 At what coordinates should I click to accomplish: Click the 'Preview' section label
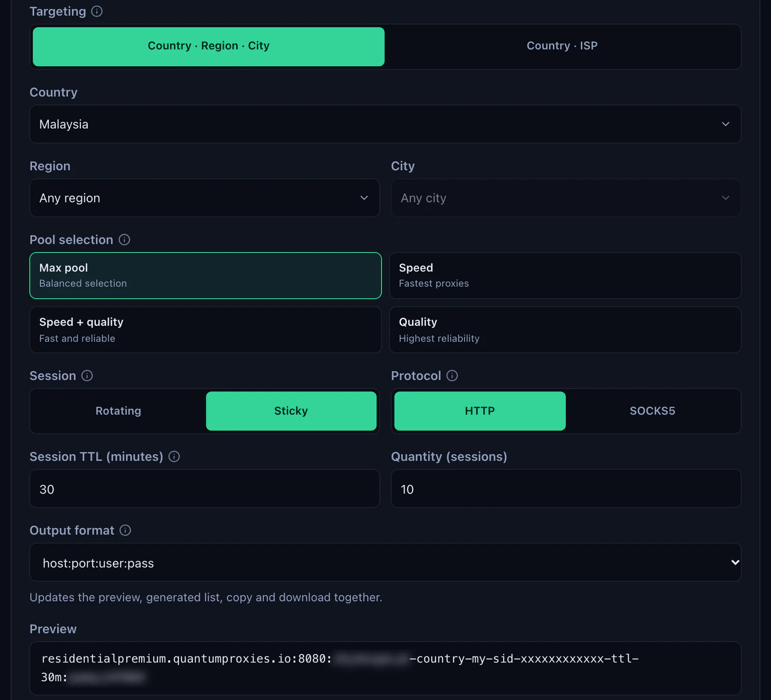click(53, 629)
